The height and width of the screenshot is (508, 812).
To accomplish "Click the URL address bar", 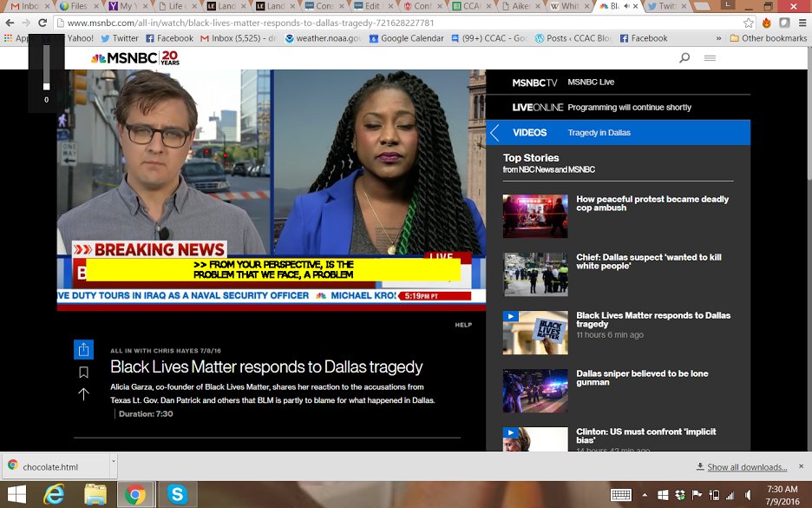I will (x=399, y=23).
